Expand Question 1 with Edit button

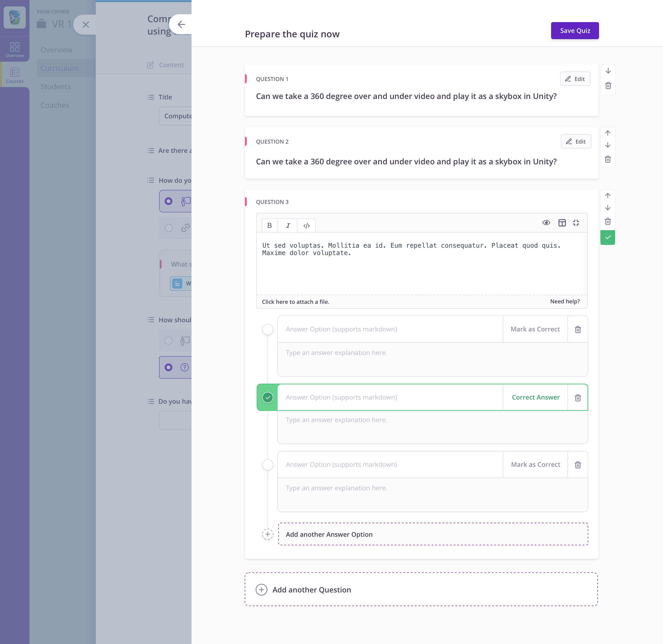(x=575, y=79)
